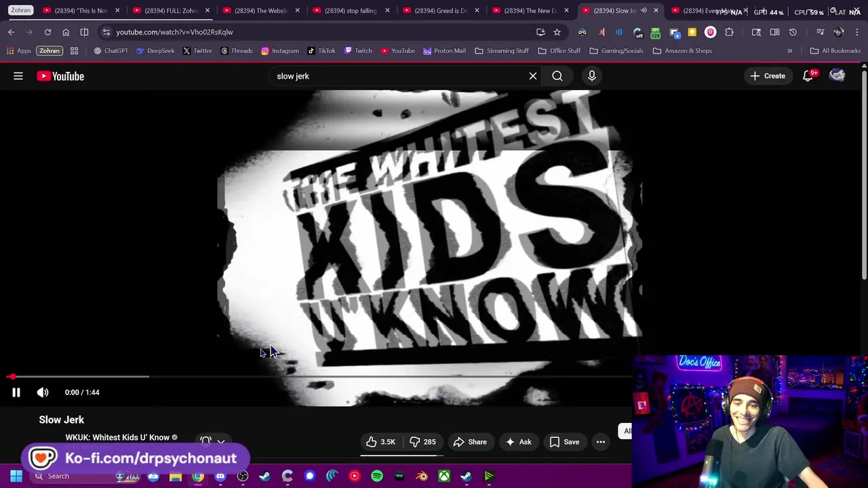Click the Ask button under the video
Image resolution: width=868 pixels, height=488 pixels.
(518, 442)
